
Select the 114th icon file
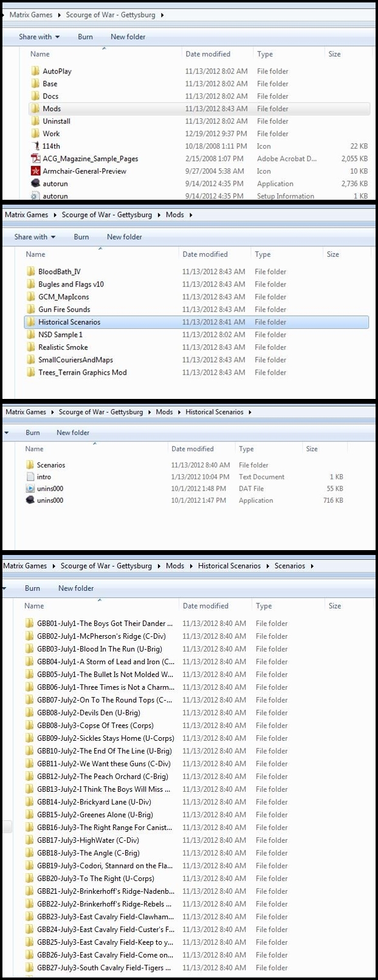coord(35,146)
